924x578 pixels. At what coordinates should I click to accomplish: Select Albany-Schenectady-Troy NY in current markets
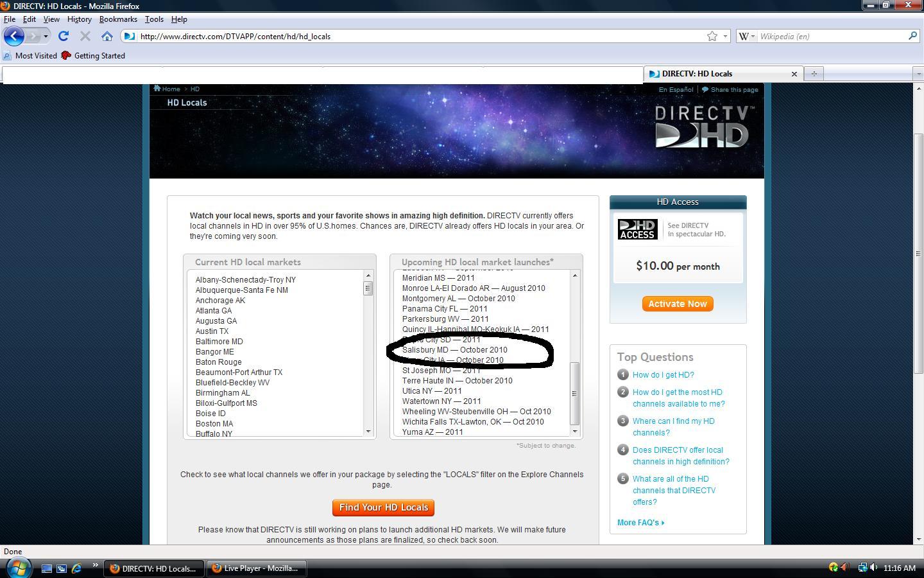[x=246, y=280]
